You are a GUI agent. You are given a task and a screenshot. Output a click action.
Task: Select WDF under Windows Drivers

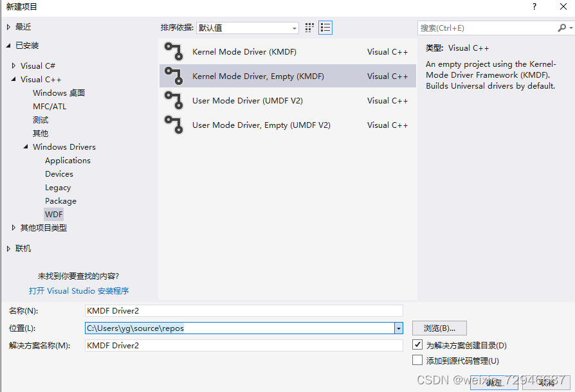(x=53, y=214)
